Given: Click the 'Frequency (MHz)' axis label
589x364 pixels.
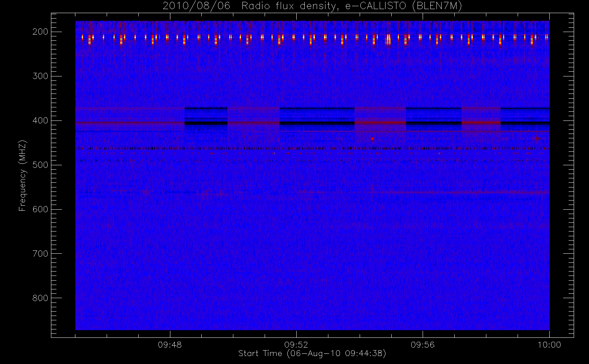Looking at the screenshot, I should coord(23,176).
